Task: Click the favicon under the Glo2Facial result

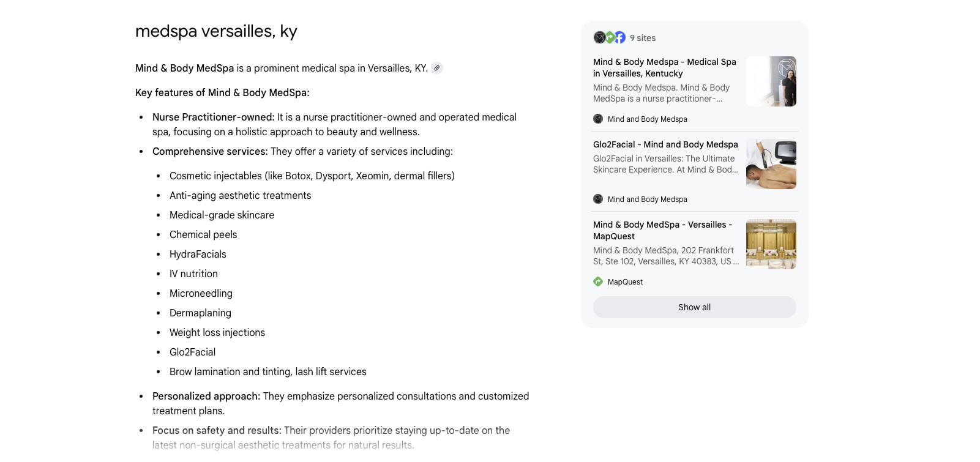Action: 598,199
